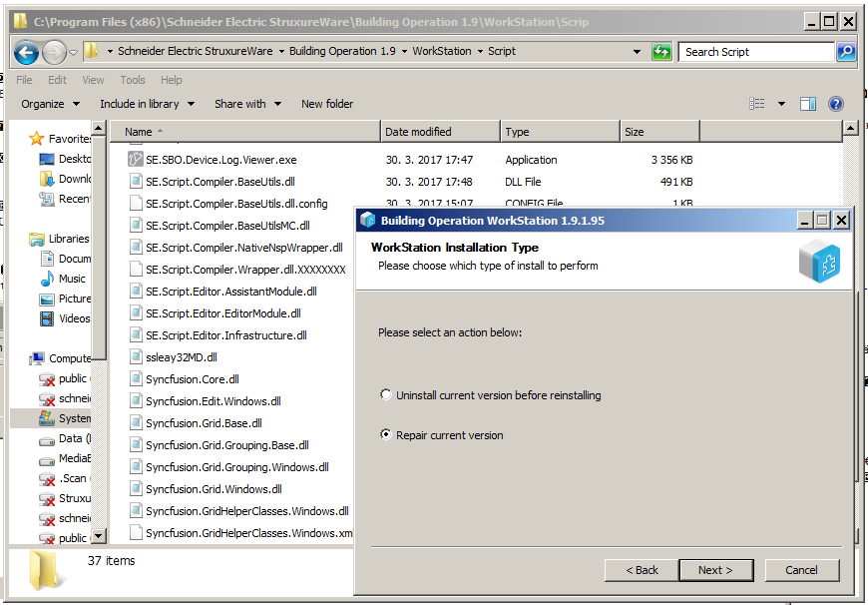Select Syncfusion.Core.dll file icon
The width and height of the screenshot is (868, 605).
point(136,379)
